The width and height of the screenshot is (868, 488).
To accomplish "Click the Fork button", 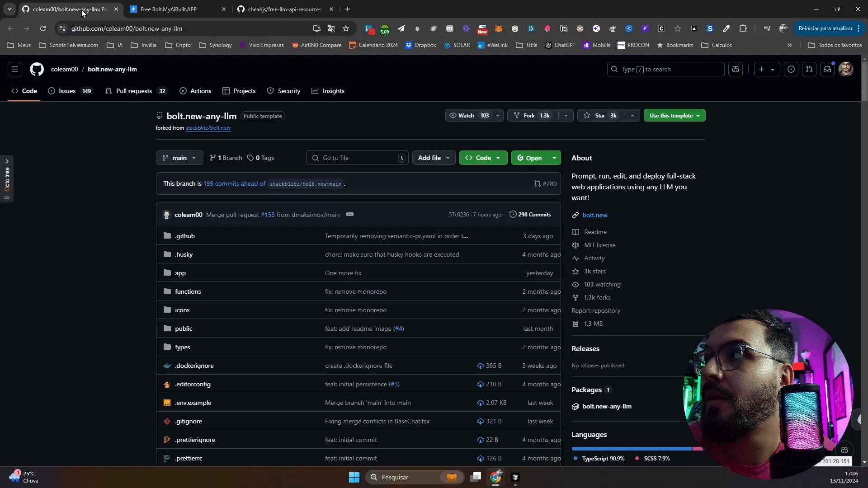I will (533, 115).
